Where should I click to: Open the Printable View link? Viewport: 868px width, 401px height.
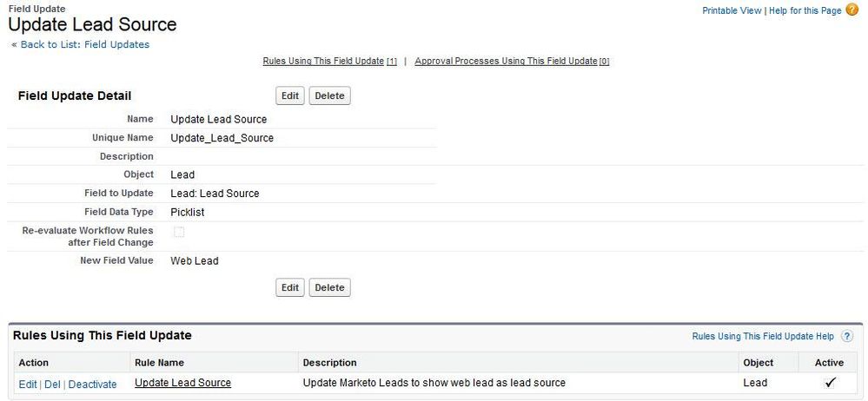click(x=732, y=10)
